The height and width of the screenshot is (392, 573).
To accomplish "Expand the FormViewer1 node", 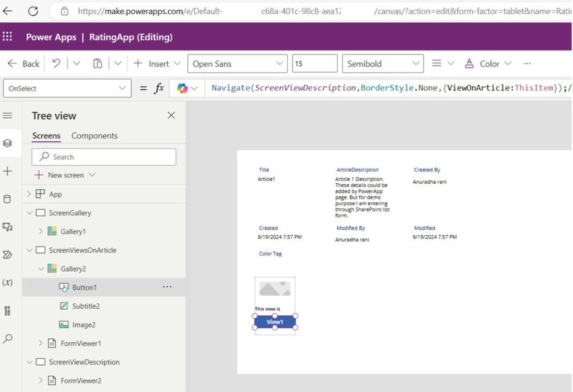I will point(40,343).
